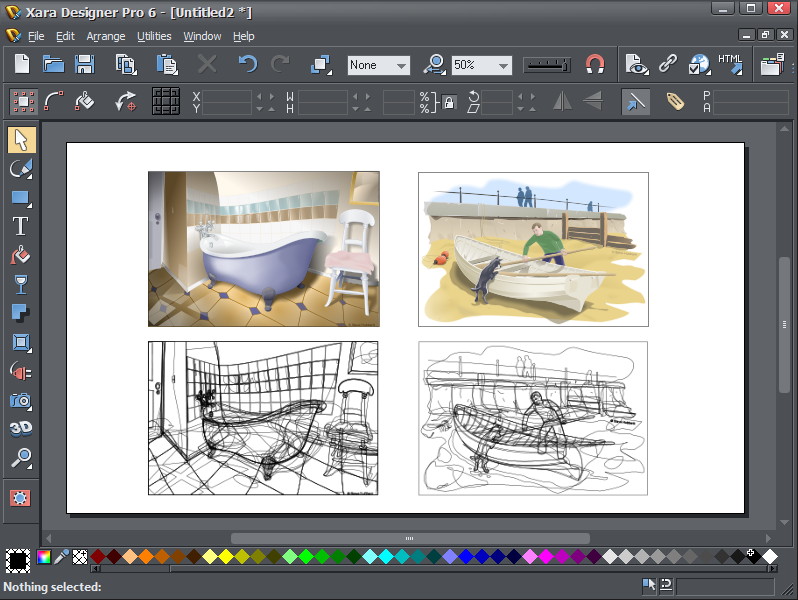Pick the Shadow tool
Image resolution: width=798 pixels, height=600 pixels.
pyautogui.click(x=21, y=313)
